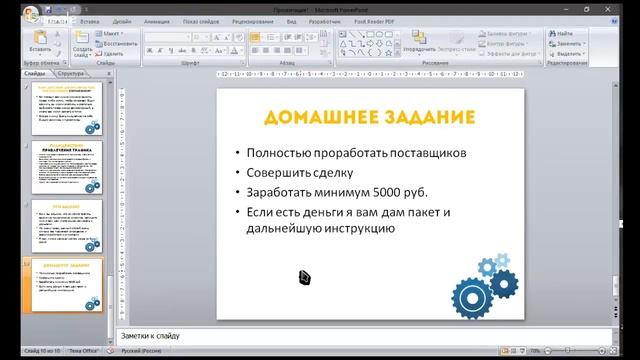Click the Создать слайд (New Slide) icon
This screenshot has height=360, width=640.
tap(82, 38)
